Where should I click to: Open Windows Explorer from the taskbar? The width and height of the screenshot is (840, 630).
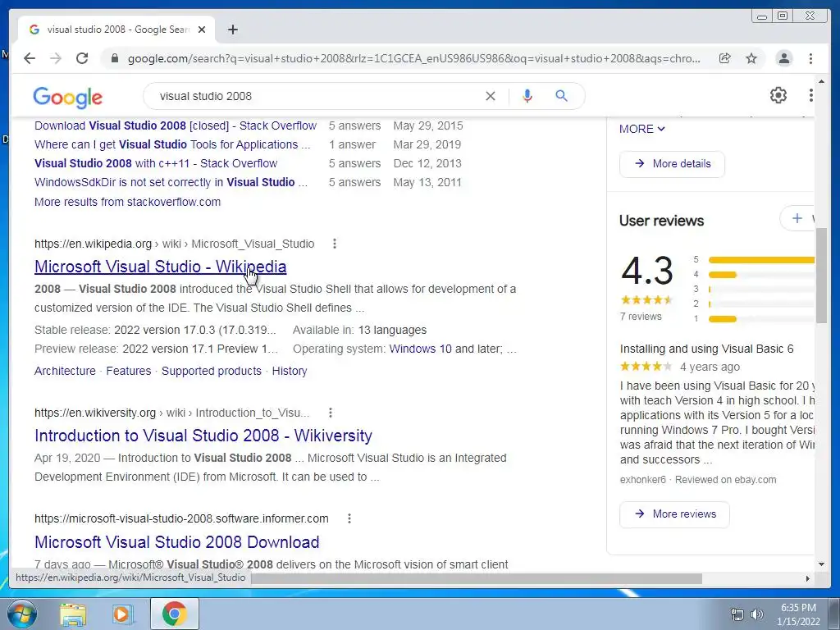coord(73,614)
